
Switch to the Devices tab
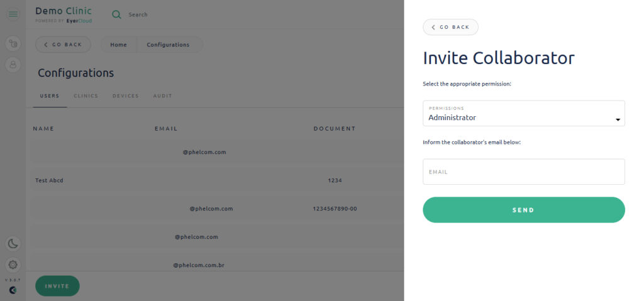(126, 96)
